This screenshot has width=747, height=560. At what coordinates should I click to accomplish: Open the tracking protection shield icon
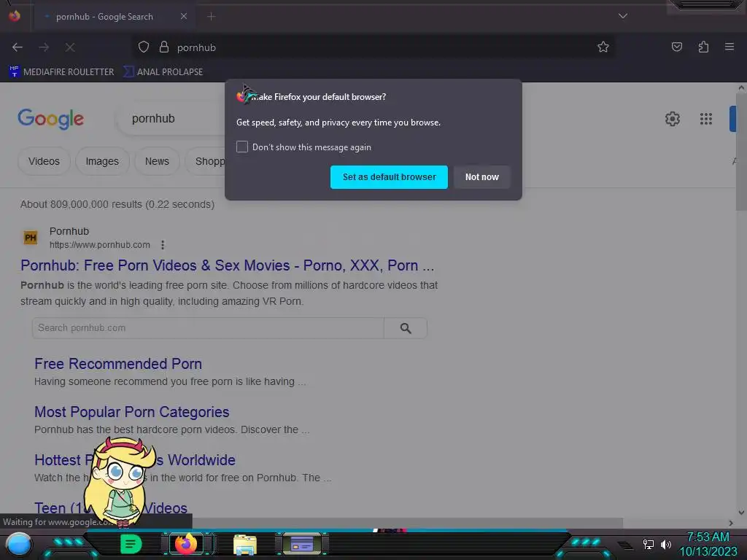[x=144, y=47]
